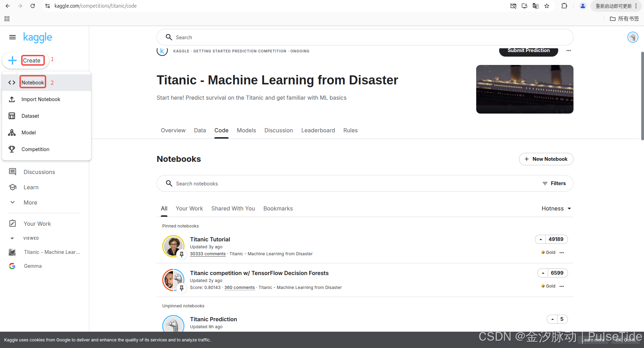Click the magnifier in the main search bar
The image size is (644, 348).
(169, 37)
